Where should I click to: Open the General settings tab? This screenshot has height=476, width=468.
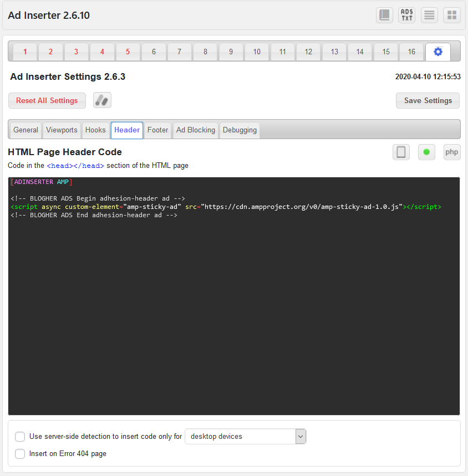(x=26, y=130)
